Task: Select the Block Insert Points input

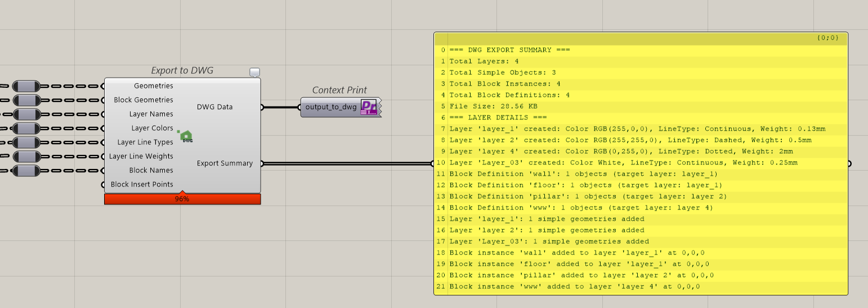Action: point(142,185)
